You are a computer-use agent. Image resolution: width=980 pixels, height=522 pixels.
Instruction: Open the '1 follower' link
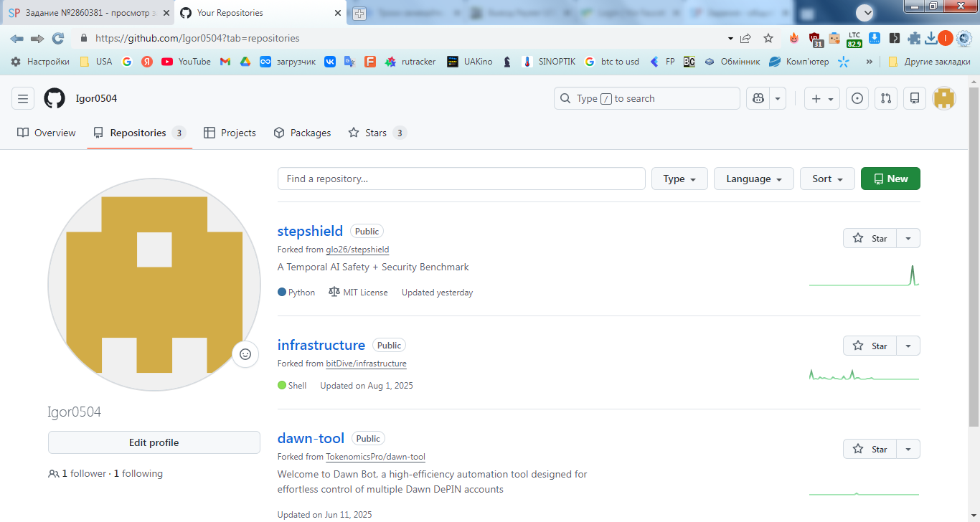(77, 474)
